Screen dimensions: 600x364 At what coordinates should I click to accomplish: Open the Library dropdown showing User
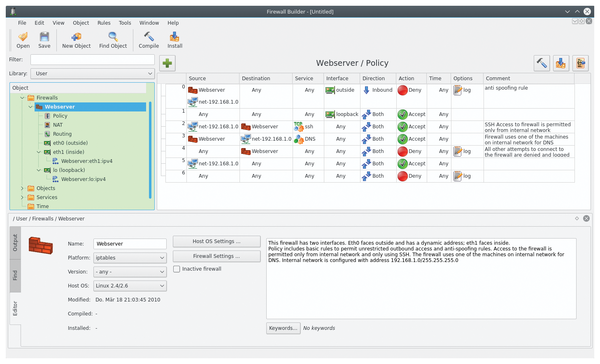click(x=92, y=73)
